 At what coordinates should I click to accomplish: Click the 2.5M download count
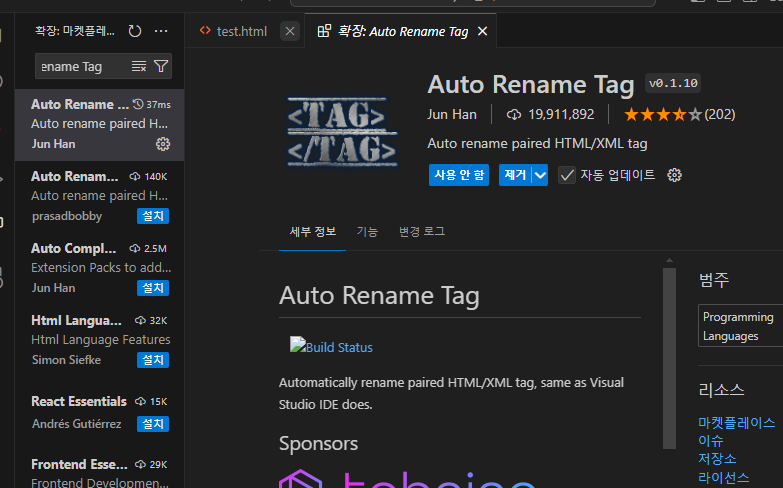155,249
